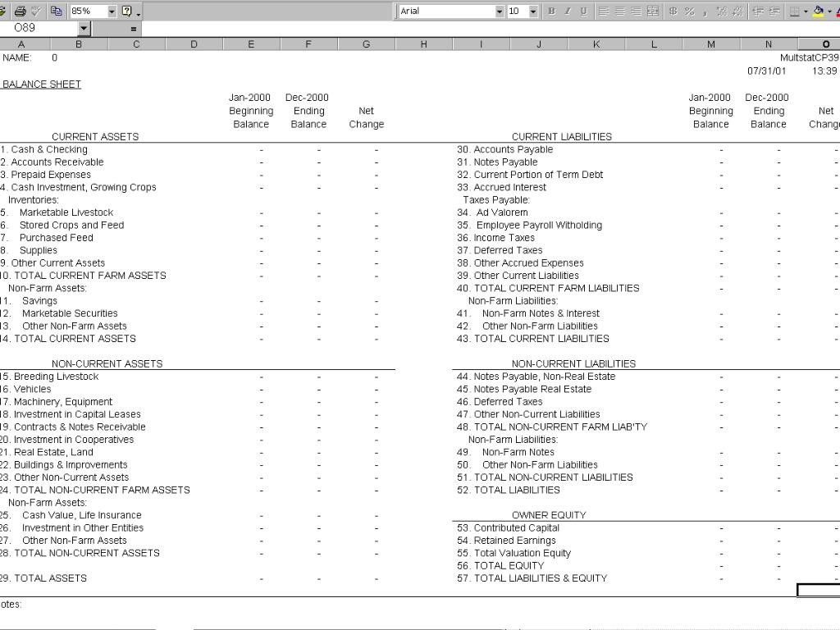Select Retained Earnings row label

click(x=515, y=541)
